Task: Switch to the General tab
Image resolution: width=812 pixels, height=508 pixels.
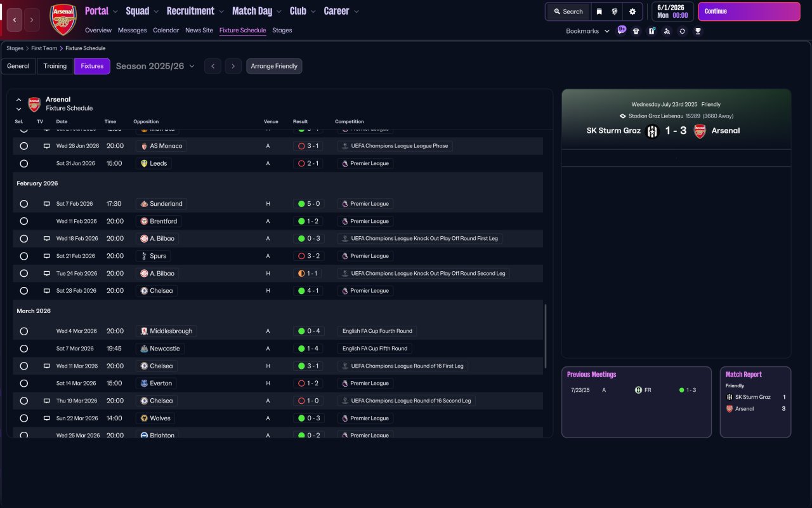Action: click(x=18, y=66)
